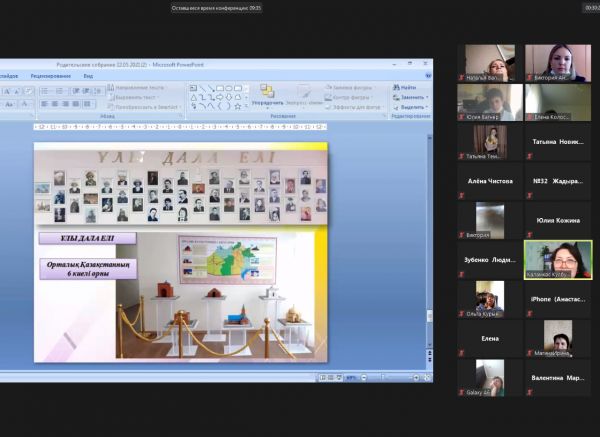The height and width of the screenshot is (437, 600).
Task: Switch to Slide Sorter view icon
Action: tap(330, 377)
